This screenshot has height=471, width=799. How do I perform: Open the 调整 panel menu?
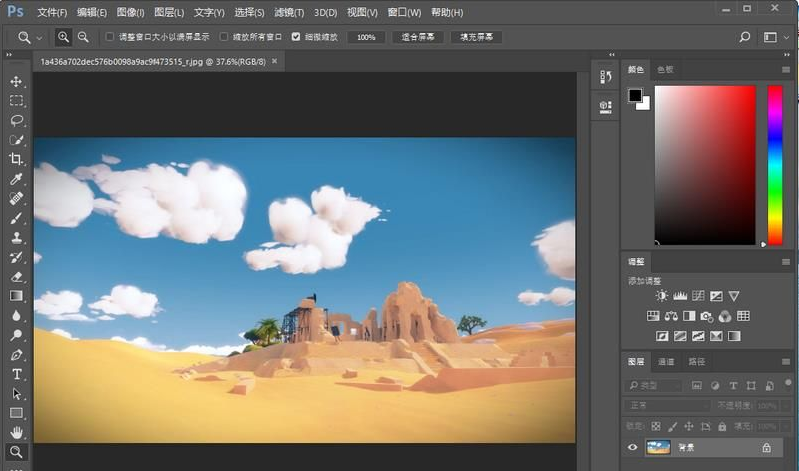[785, 262]
